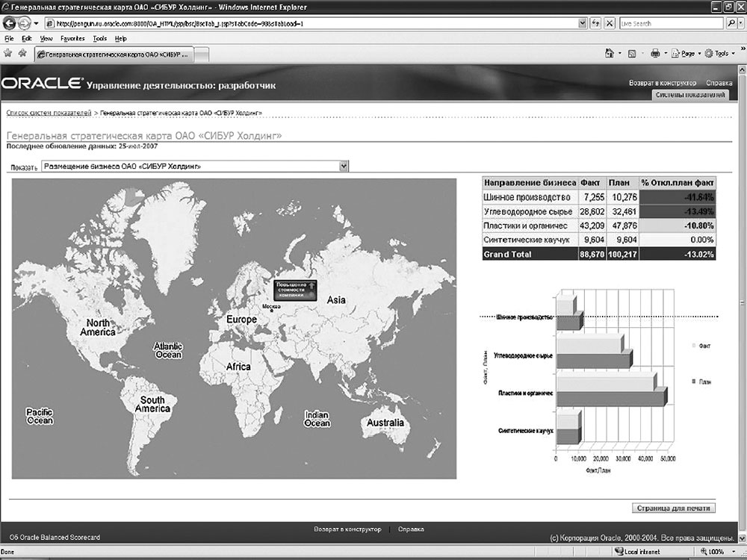Click the Add to Favorites star icon
Screen dimensions: 747x560
(22, 53)
